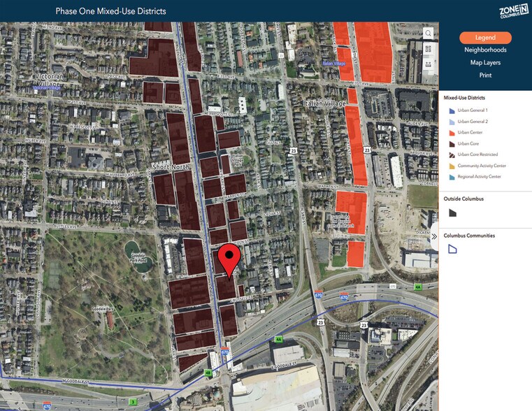Click the red location pin marker
The image size is (532, 411).
tap(229, 261)
